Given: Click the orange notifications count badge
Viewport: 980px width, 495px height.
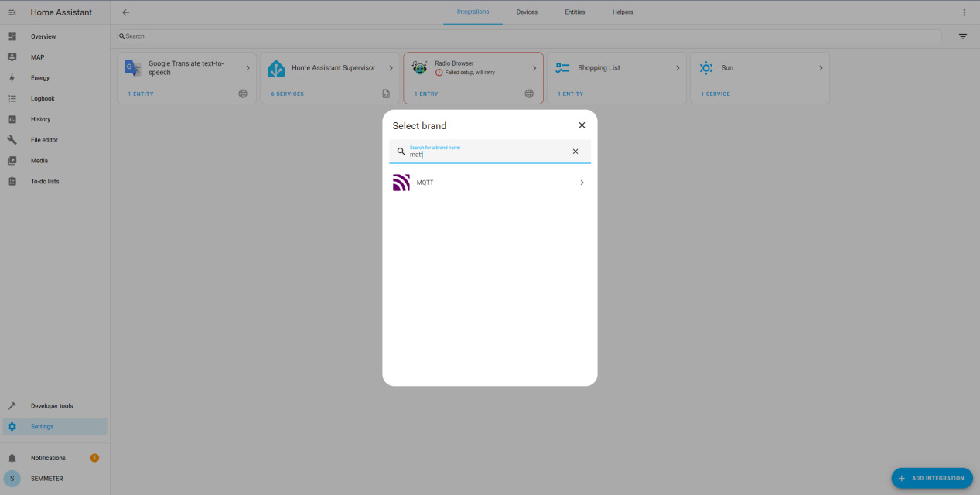Looking at the screenshot, I should pyautogui.click(x=94, y=458).
